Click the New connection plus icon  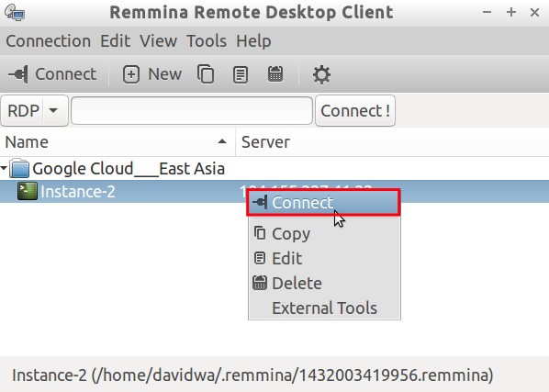click(x=131, y=74)
